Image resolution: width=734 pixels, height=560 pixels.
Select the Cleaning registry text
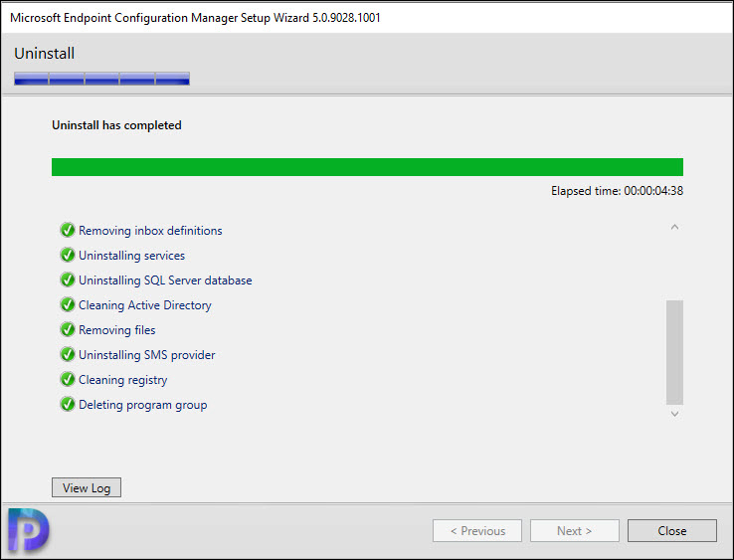(122, 380)
